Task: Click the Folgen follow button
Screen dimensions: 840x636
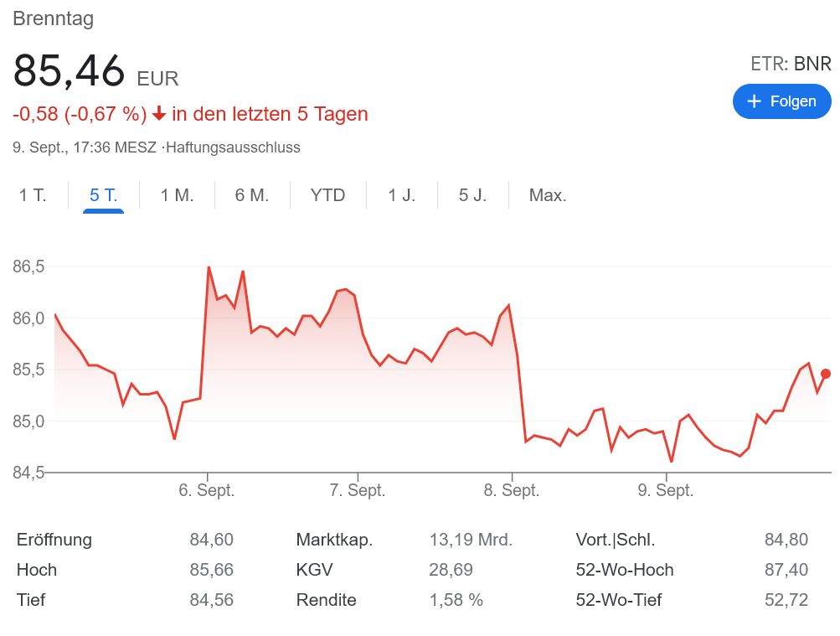Action: click(x=781, y=101)
